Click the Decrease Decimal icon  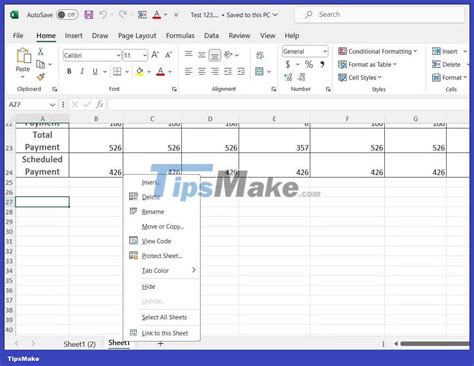click(x=302, y=77)
